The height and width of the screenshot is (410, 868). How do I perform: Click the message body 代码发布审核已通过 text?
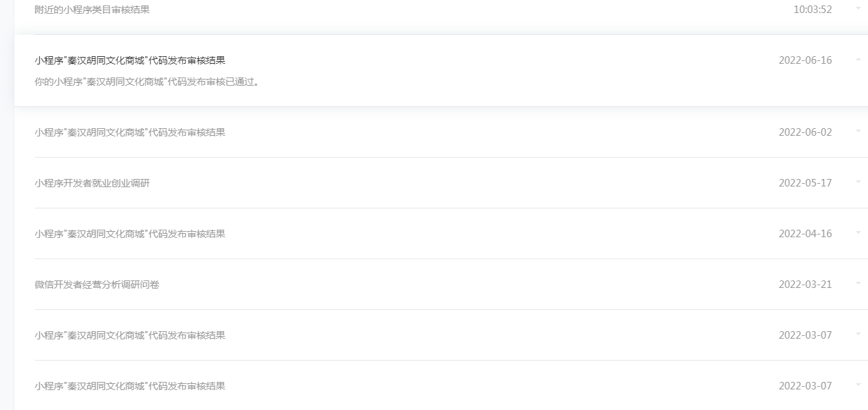(147, 82)
